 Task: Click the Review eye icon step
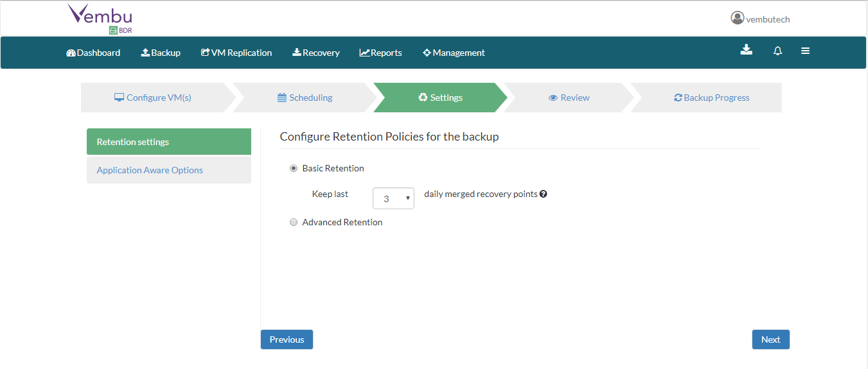click(569, 98)
